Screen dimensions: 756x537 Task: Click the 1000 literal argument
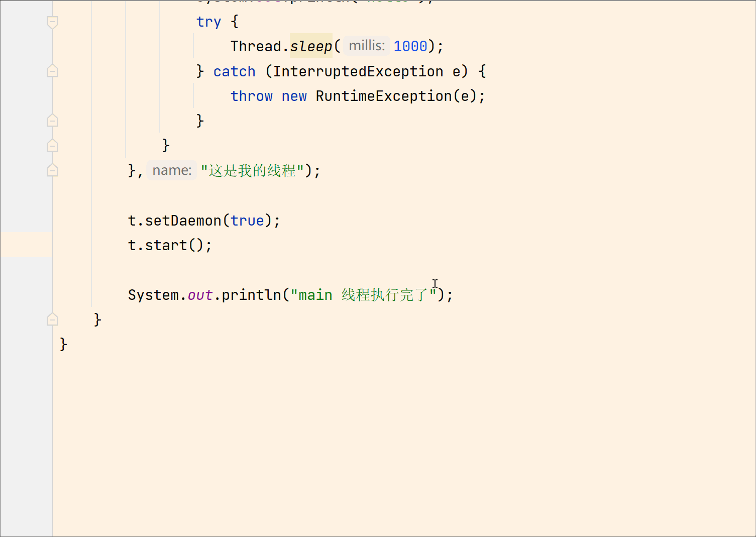[410, 46]
